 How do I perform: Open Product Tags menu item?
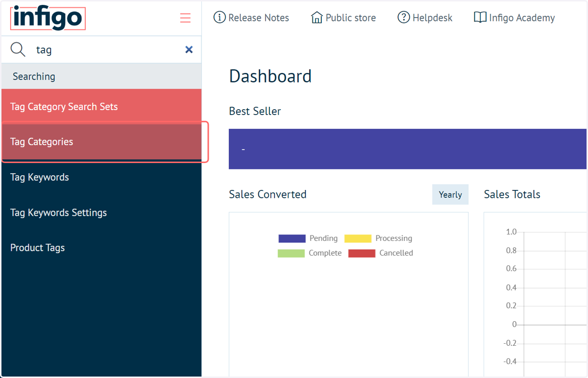(101, 248)
